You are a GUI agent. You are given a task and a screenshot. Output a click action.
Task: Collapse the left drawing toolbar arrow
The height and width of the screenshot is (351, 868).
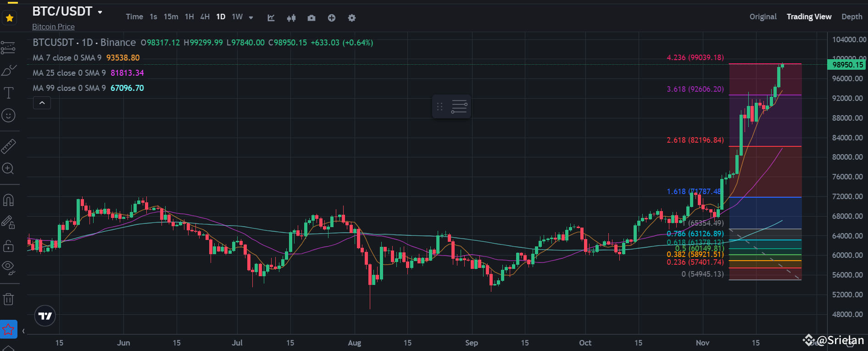click(23, 331)
